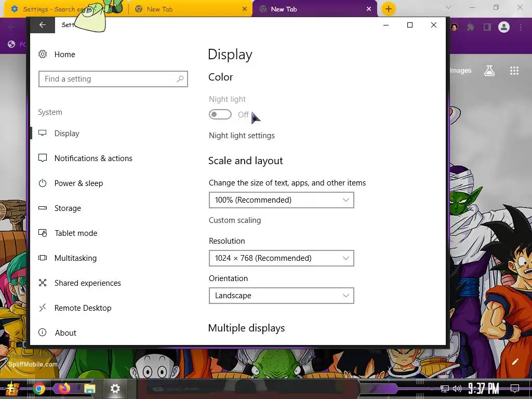532x399 pixels.
Task: Open Chrome new tab plus button
Action: [389, 9]
